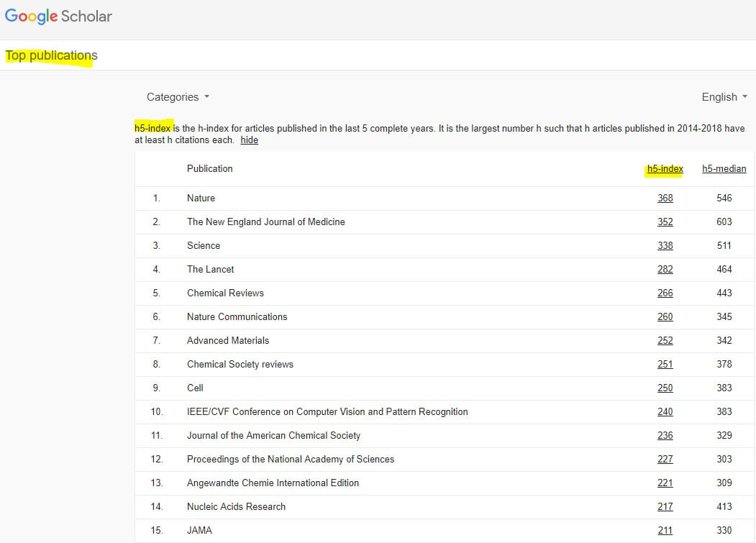The width and height of the screenshot is (756, 543).
Task: Click the h5-median value 345
Action: 724,317
